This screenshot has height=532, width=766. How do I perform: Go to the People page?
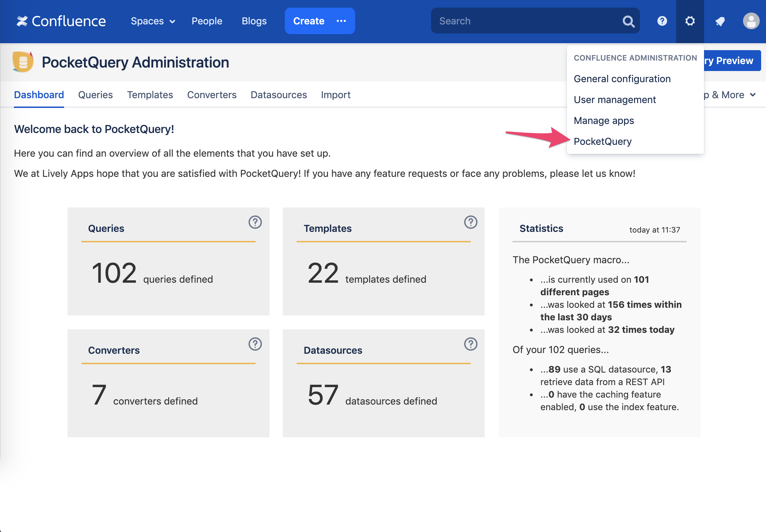[x=207, y=21]
